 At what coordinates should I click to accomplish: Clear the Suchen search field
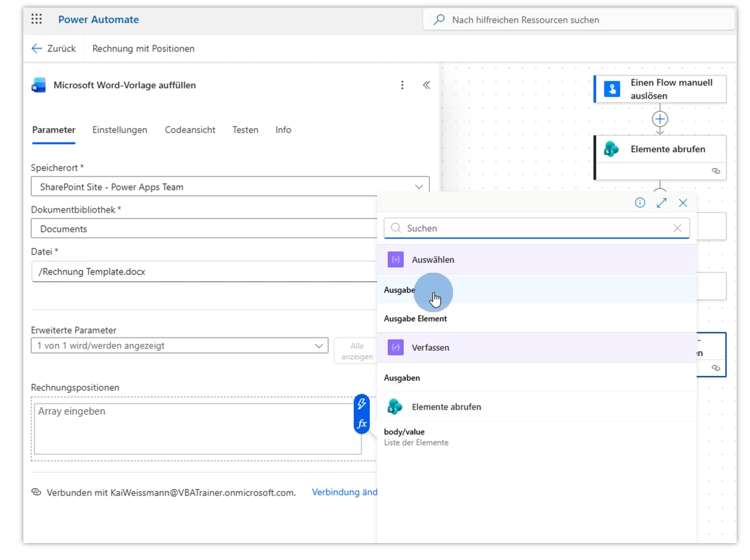point(677,228)
